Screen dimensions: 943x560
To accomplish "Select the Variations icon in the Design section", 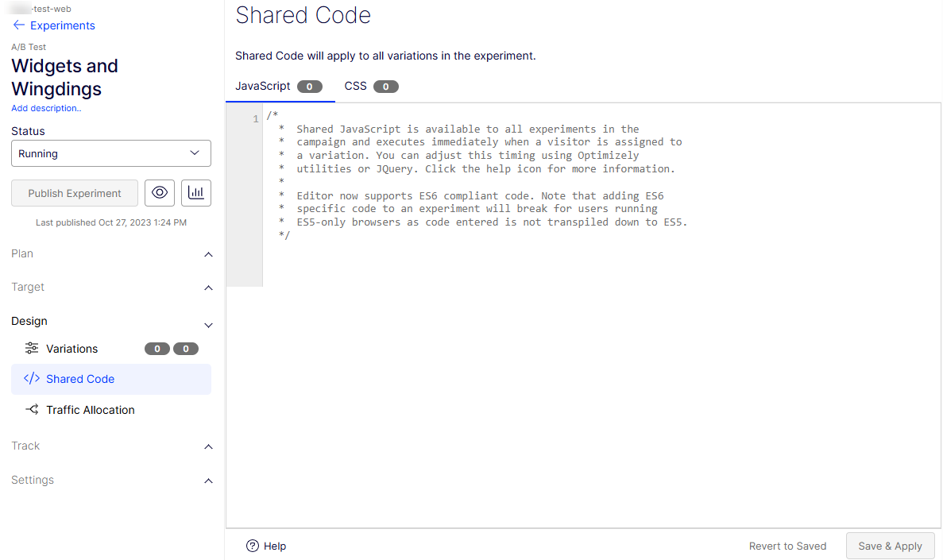I will pyautogui.click(x=31, y=348).
